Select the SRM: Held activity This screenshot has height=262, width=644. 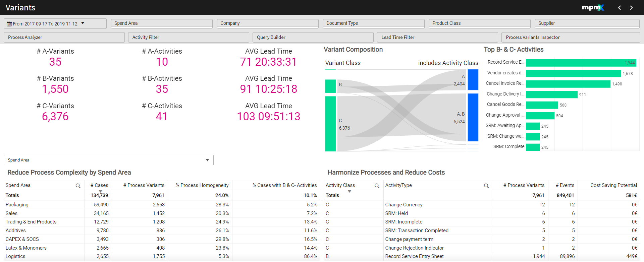[x=396, y=213]
